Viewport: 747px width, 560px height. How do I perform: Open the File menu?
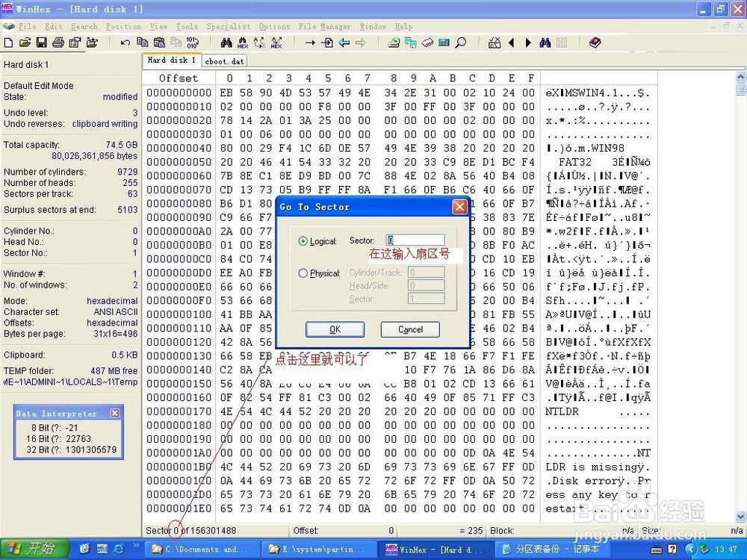click(27, 26)
